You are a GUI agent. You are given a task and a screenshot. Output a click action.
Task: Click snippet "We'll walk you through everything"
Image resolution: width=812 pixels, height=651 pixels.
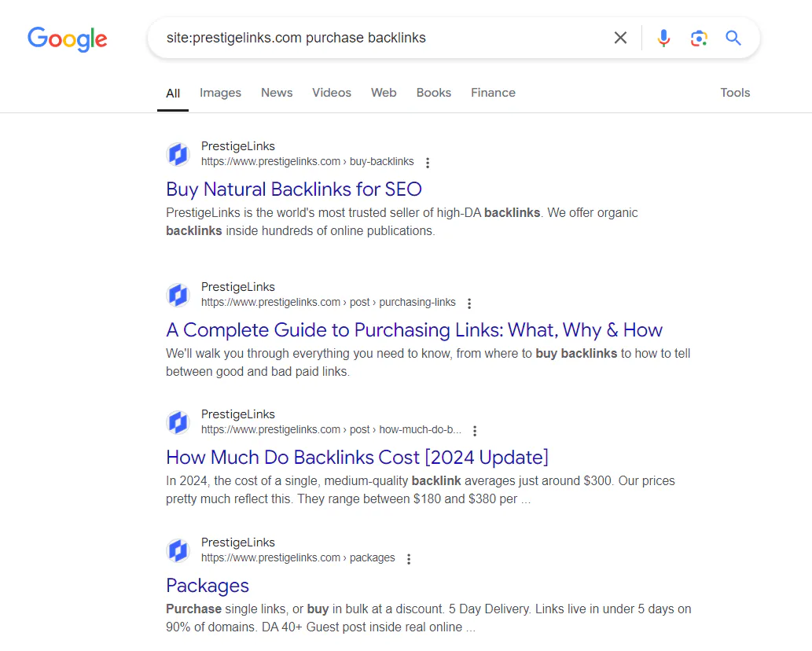(428, 362)
